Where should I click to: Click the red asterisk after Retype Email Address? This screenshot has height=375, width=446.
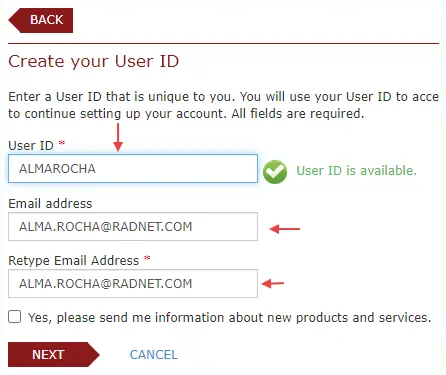147,259
